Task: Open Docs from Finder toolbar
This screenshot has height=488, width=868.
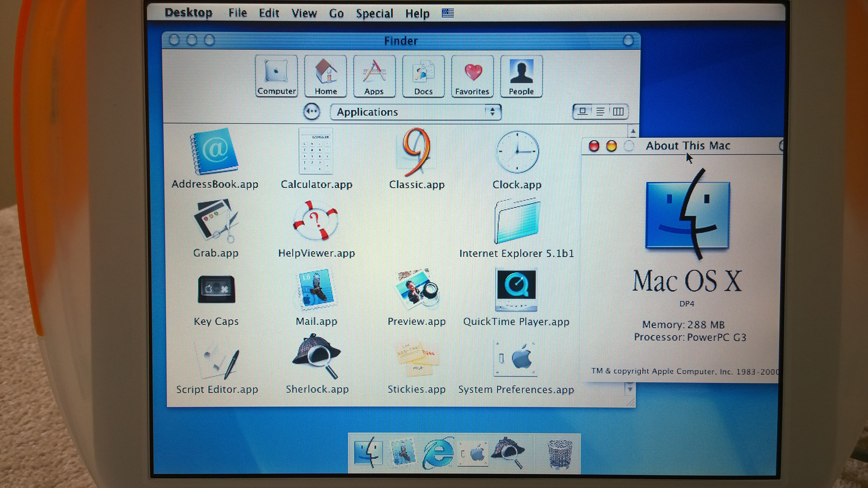Action: coord(423,76)
